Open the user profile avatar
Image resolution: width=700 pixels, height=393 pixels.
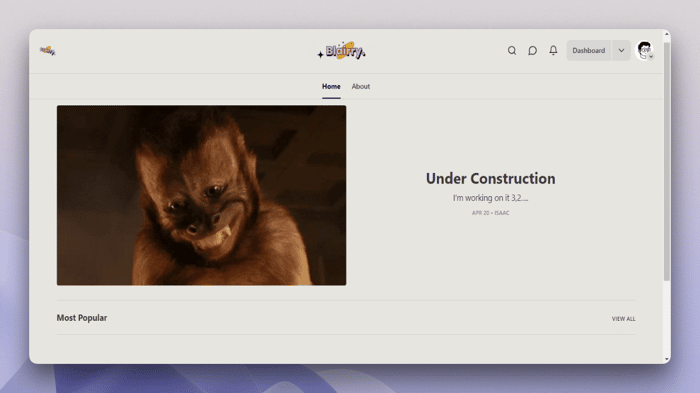[644, 50]
